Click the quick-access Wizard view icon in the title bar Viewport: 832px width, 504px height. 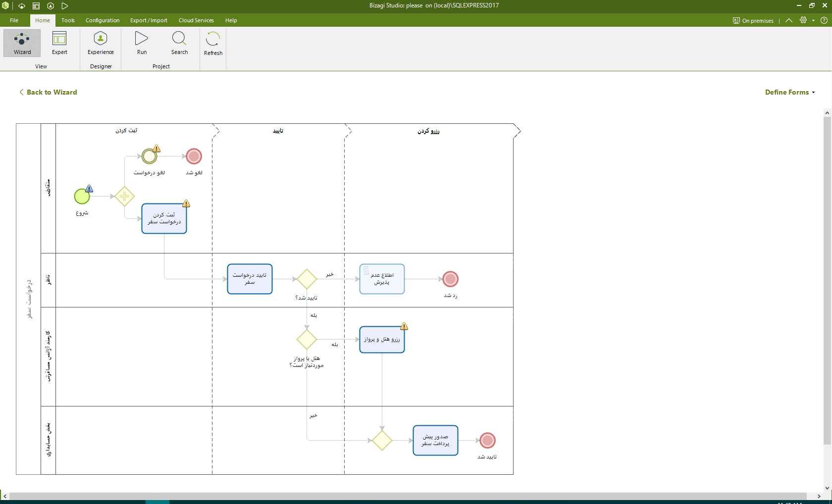tap(22, 6)
